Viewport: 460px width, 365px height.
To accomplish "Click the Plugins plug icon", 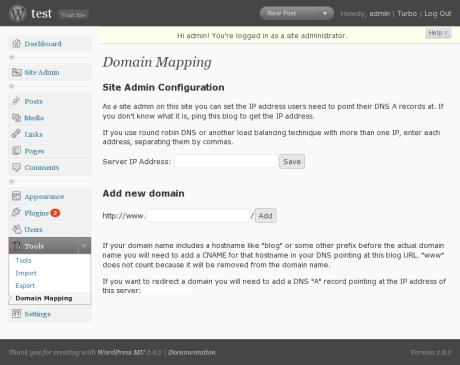I will click(16, 213).
